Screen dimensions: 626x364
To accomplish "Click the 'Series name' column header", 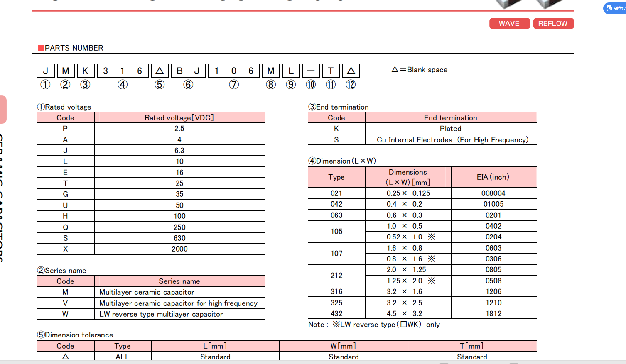I will (179, 281).
